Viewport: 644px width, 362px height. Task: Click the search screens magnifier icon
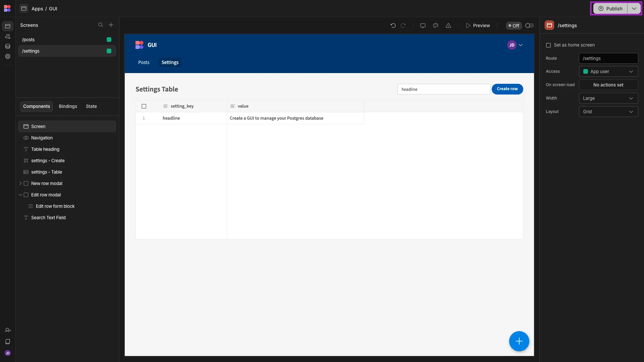tap(100, 25)
